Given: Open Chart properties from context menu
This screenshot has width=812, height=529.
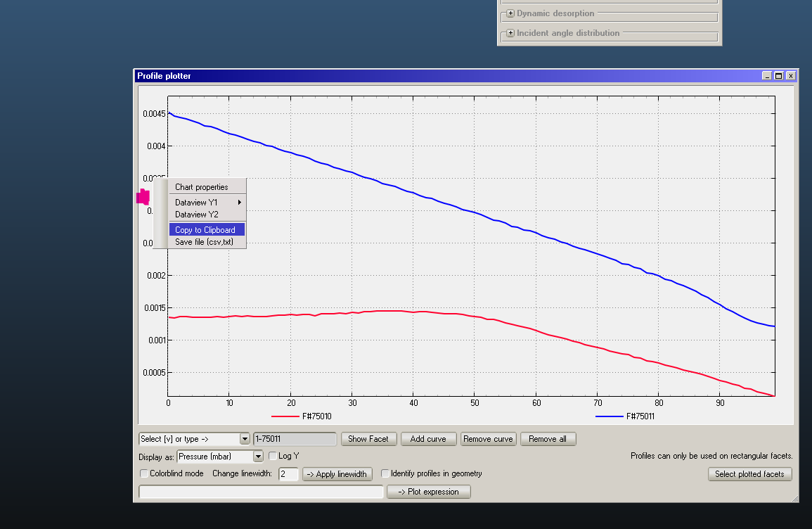Looking at the screenshot, I should point(201,187).
